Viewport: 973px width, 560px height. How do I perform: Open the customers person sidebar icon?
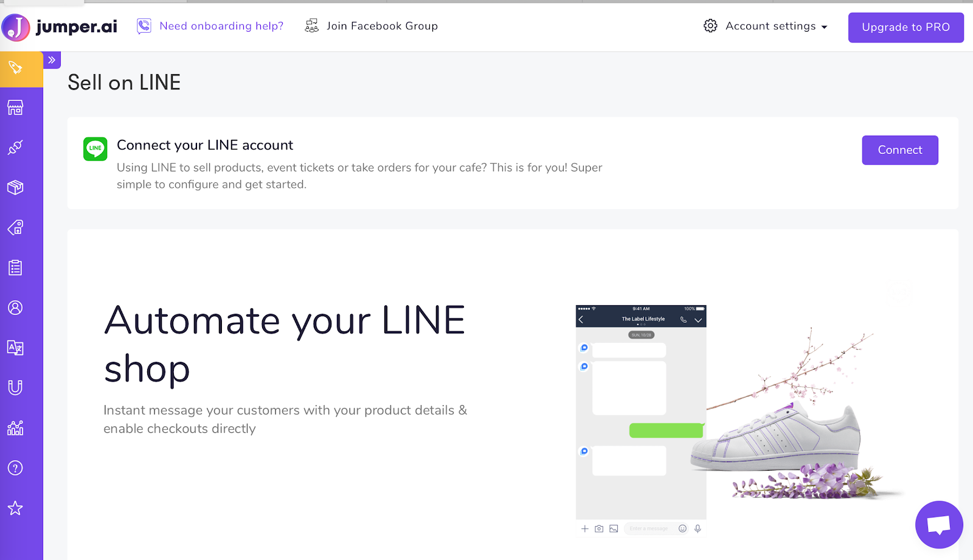click(15, 308)
